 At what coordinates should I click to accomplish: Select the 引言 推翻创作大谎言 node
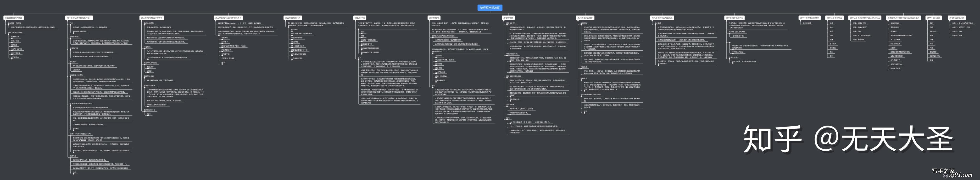click(x=13, y=18)
